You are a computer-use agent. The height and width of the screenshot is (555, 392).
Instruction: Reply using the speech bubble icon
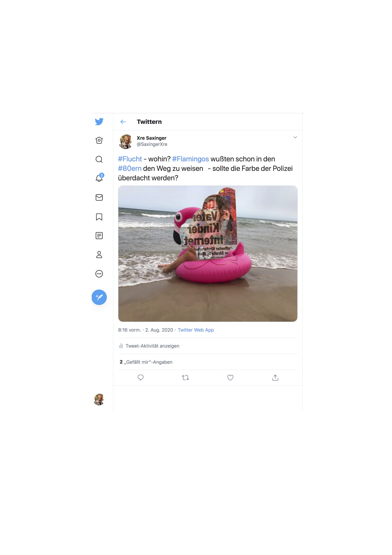tap(141, 378)
